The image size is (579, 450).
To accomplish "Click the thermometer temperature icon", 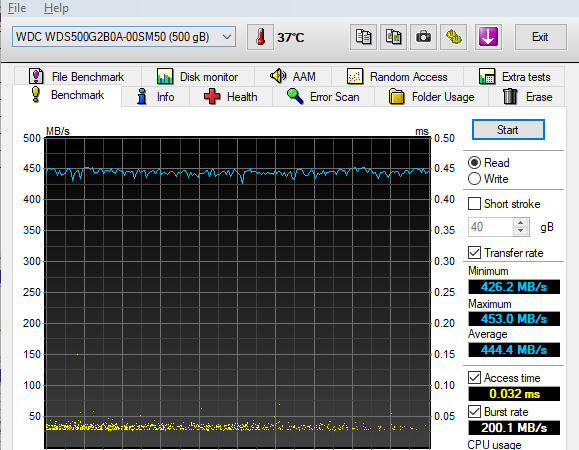I will [260, 37].
